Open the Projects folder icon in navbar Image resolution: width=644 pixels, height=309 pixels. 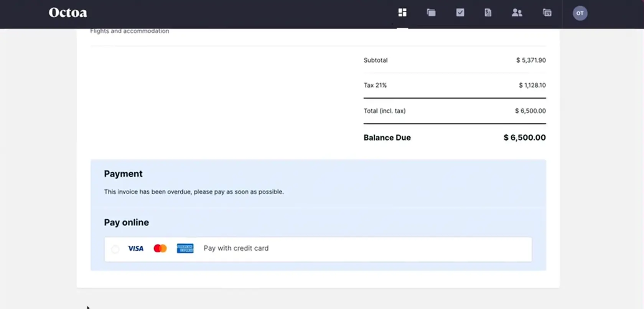click(431, 13)
